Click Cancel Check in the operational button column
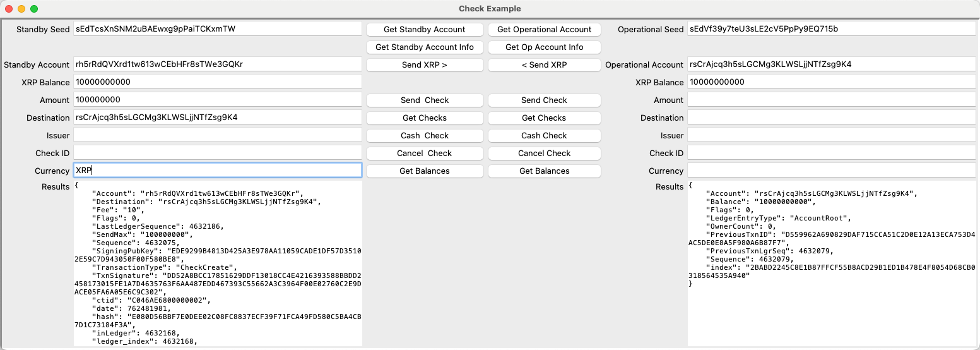Viewport: 980px width, 350px height. 544,153
